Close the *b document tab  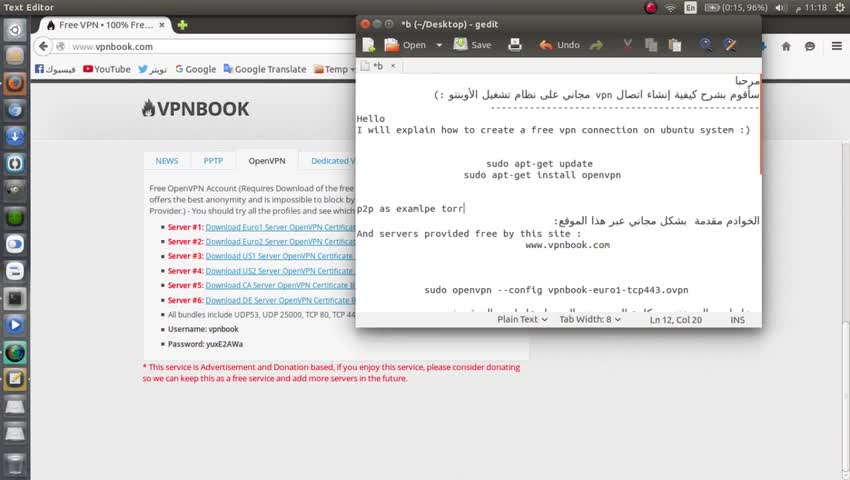pyautogui.click(x=393, y=66)
